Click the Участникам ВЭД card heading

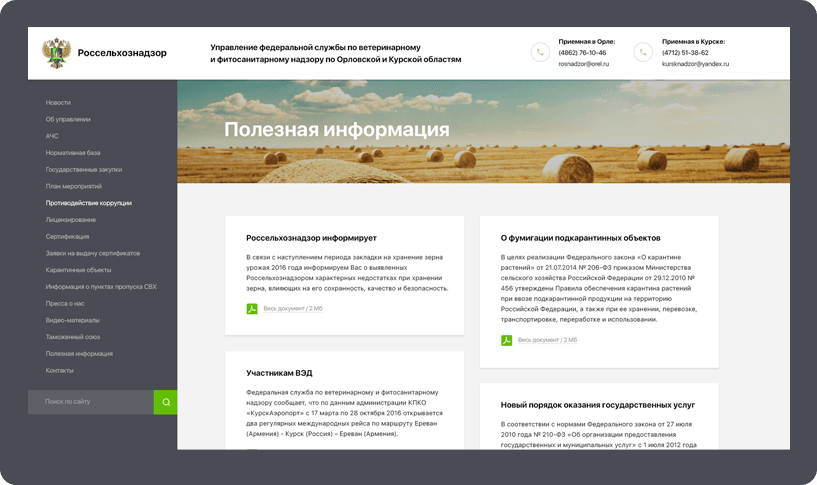pyautogui.click(x=279, y=373)
